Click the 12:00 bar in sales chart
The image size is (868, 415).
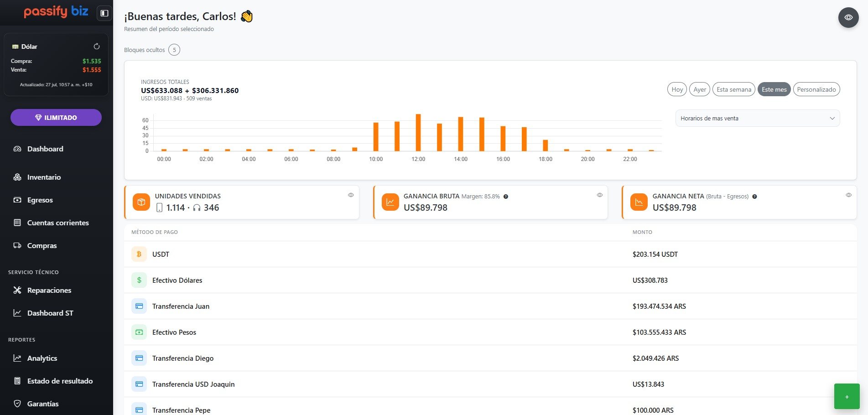pos(418,132)
